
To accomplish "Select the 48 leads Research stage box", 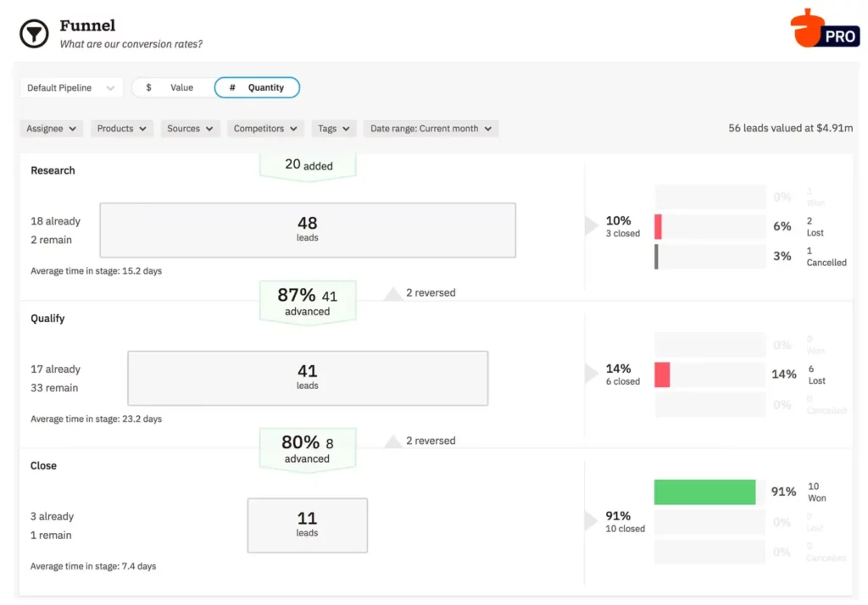I will [308, 229].
